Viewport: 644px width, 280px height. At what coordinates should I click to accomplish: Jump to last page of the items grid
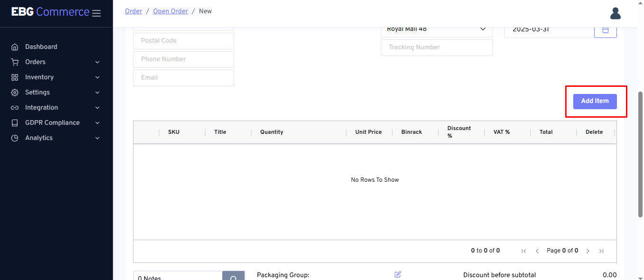[601, 251]
